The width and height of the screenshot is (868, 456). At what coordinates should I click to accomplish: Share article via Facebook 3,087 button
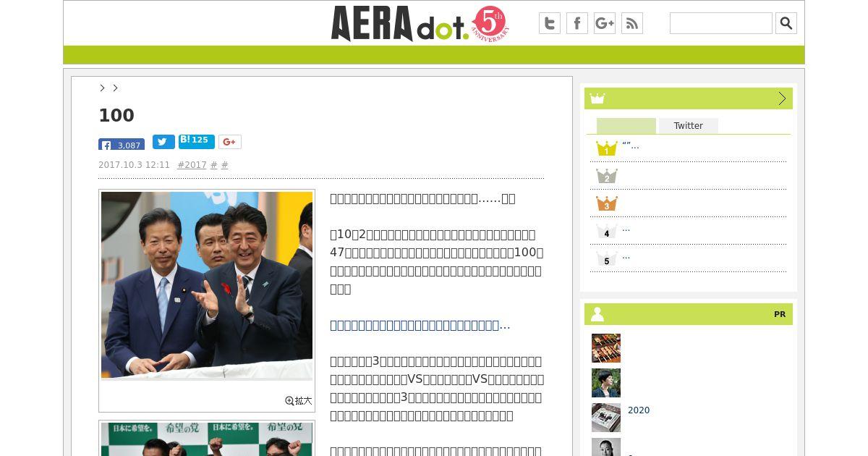pyautogui.click(x=122, y=144)
